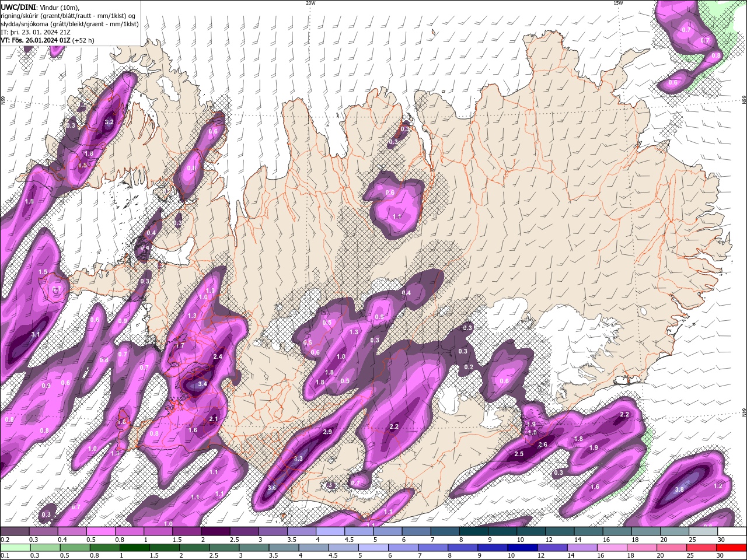
Task: Click the 3.4 precipitation value on the map
Action: pyautogui.click(x=203, y=384)
